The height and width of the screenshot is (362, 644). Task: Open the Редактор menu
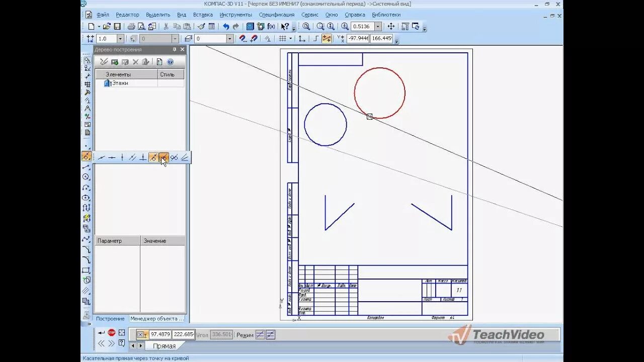pos(127,15)
